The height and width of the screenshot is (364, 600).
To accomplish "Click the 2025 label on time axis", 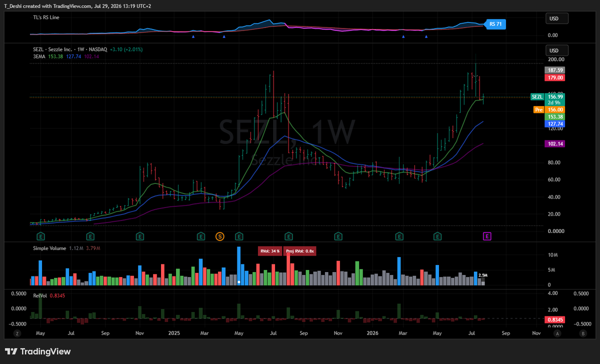I will (x=173, y=333).
